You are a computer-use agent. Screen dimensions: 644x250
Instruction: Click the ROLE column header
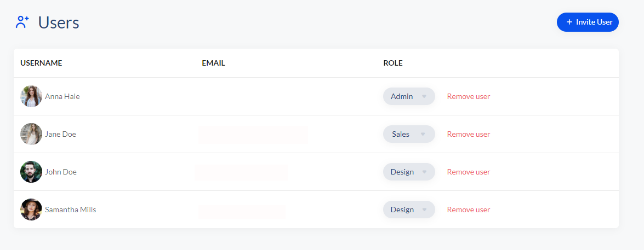392,63
